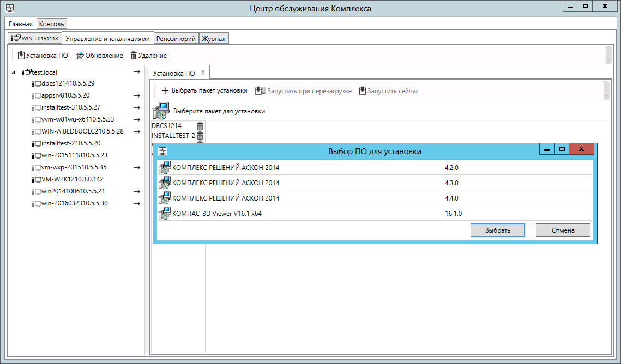Maximize the Выбор ПО для установки dialog
Viewport: 621px width, 364px height.
[562, 149]
